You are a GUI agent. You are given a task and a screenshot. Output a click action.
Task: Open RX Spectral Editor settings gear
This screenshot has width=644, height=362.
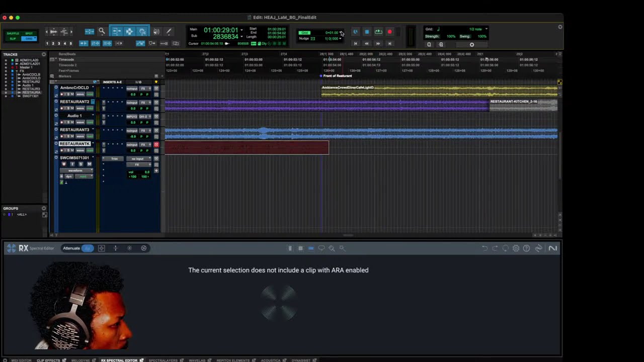coord(516,248)
